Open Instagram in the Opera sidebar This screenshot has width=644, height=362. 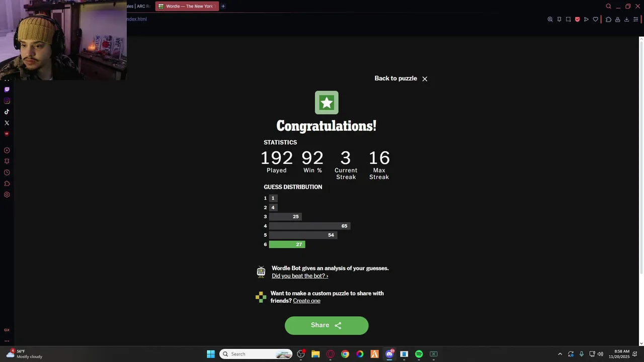[x=7, y=101]
